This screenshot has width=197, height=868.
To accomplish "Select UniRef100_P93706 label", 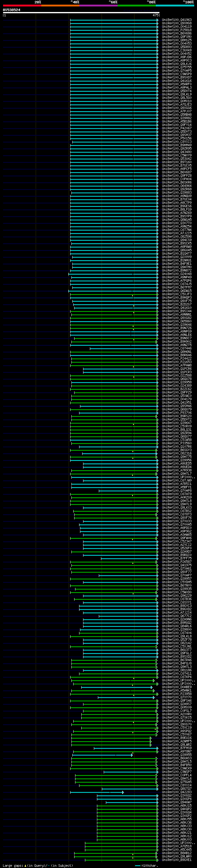I will (176, 413).
